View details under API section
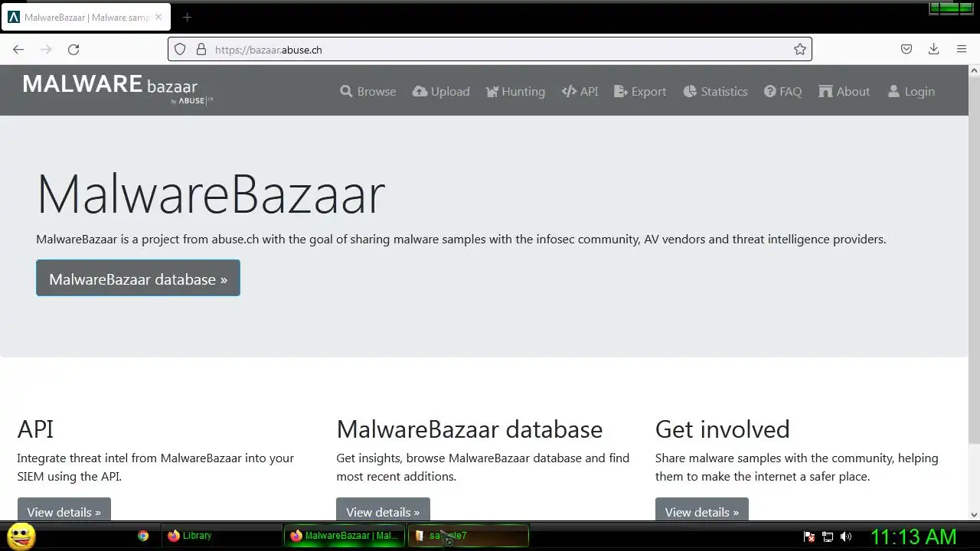The width and height of the screenshot is (980, 551). coord(64,512)
